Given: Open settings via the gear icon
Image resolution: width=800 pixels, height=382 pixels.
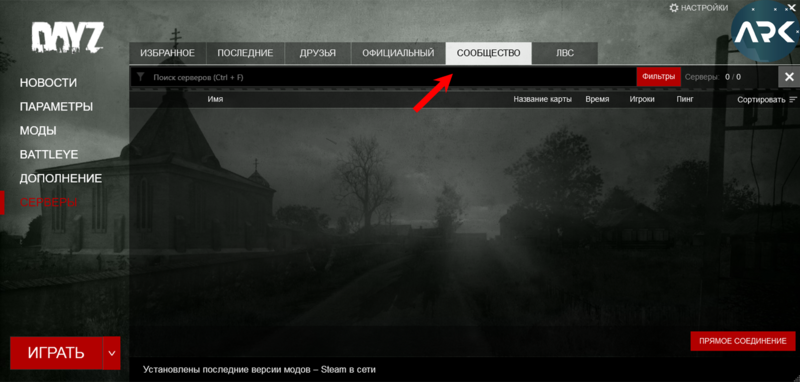Looking at the screenshot, I should tap(673, 8).
